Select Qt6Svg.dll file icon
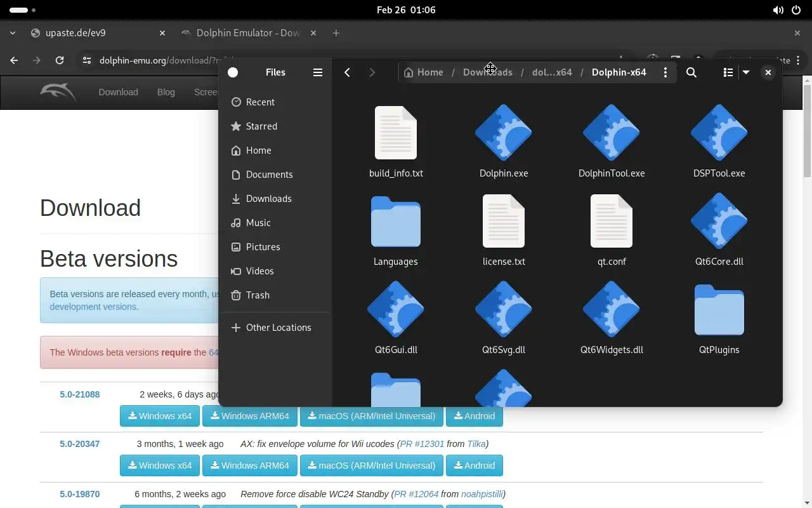 point(504,309)
